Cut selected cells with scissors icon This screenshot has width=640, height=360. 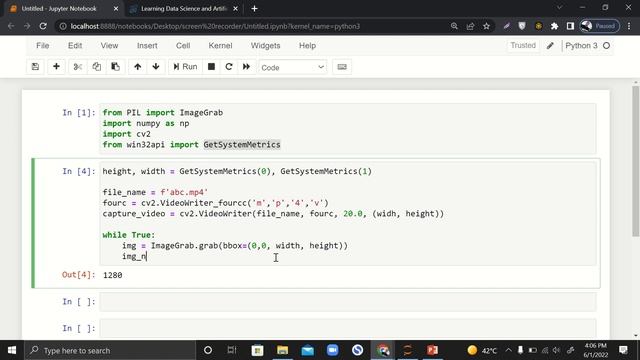pos(78,67)
